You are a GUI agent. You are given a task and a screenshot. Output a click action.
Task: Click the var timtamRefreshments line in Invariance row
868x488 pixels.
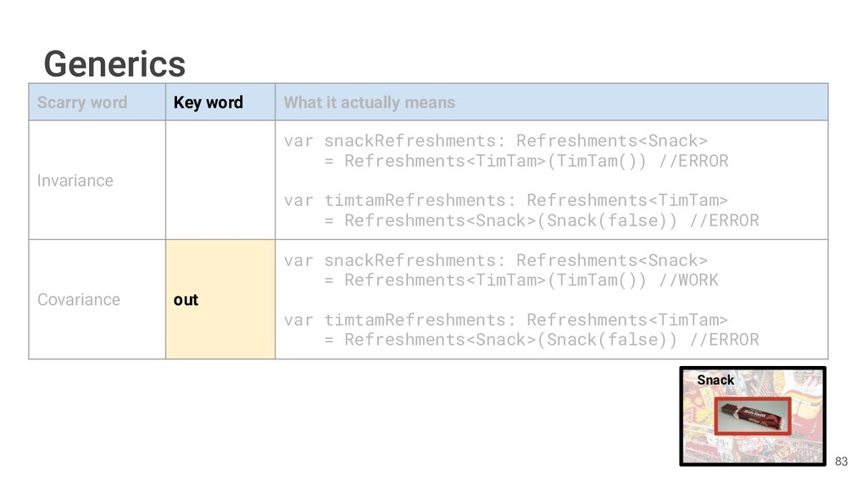click(505, 200)
